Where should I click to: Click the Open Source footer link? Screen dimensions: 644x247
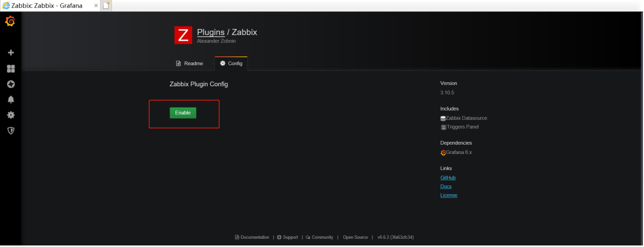point(356,237)
